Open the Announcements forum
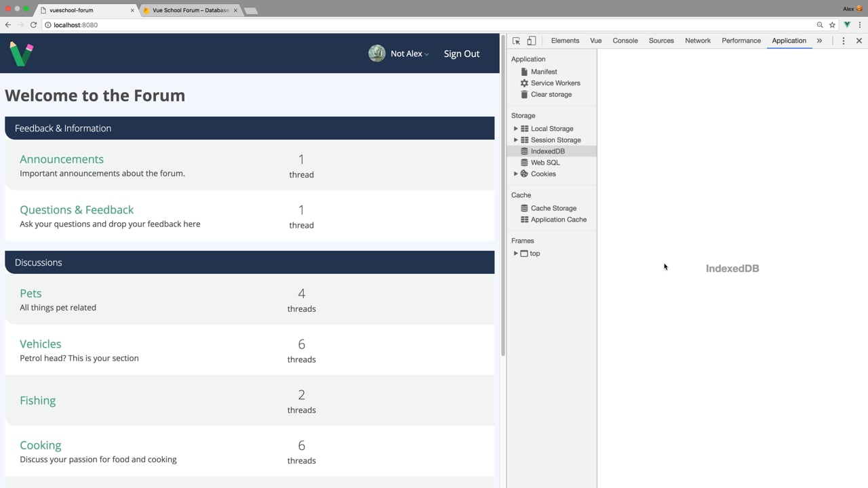This screenshot has height=488, width=868. 62,159
